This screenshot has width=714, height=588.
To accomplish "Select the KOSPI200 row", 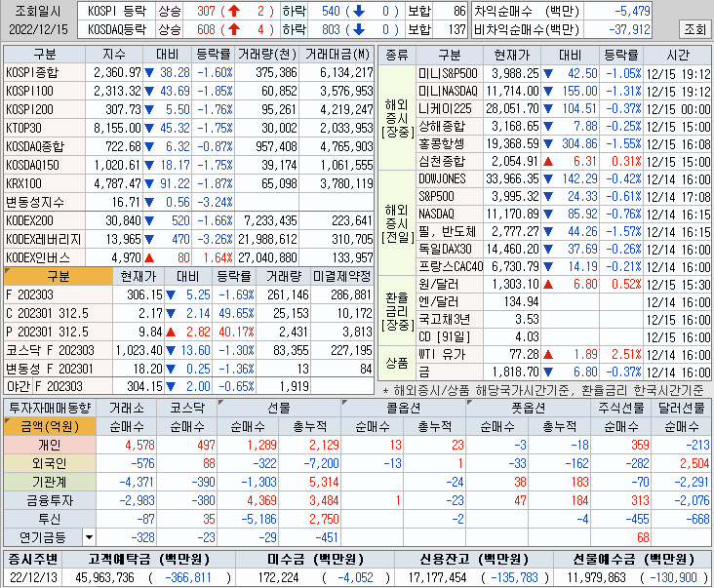I will pyautogui.click(x=189, y=109).
